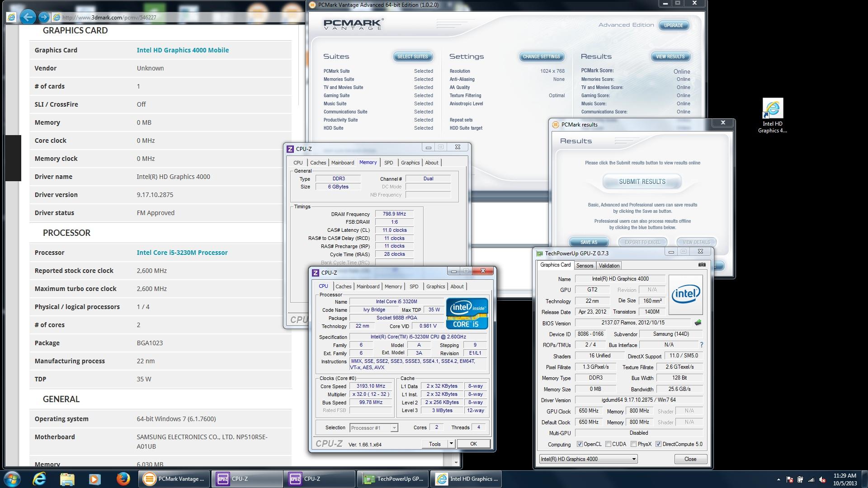Viewport: 868px width, 488px height.
Task: Click the Bus Interface question mark icon
Action: [701, 345]
